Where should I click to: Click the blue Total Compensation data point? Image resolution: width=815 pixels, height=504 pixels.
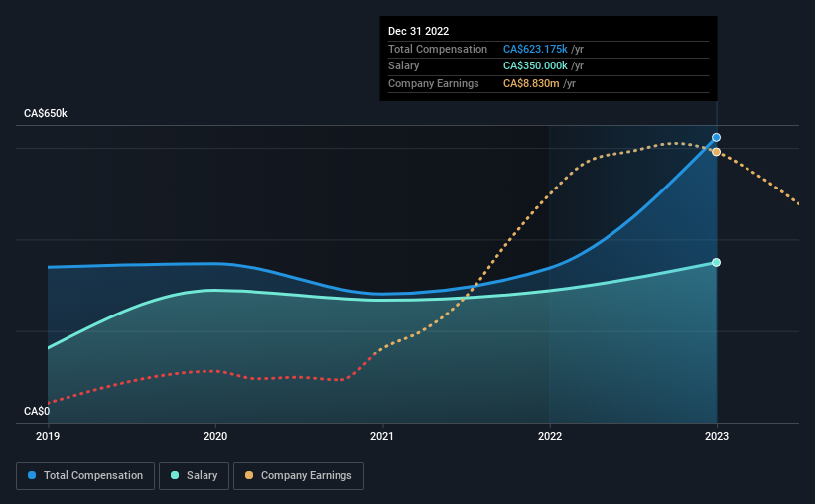(x=717, y=137)
